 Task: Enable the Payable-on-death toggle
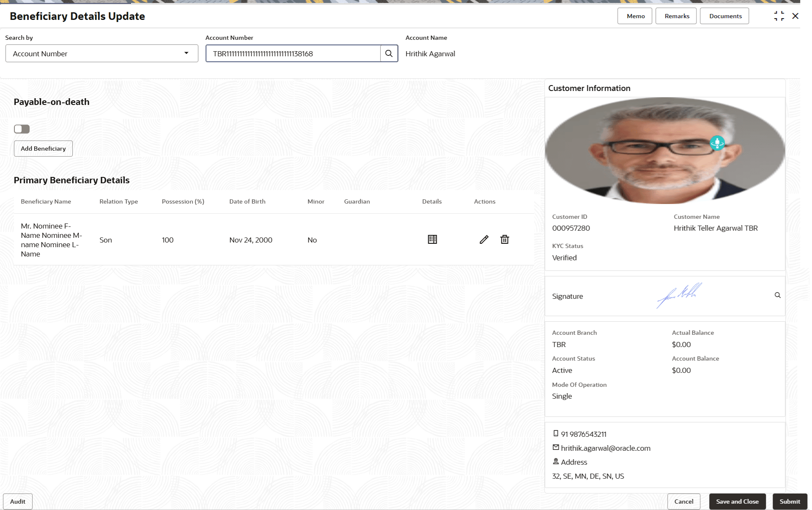pyautogui.click(x=22, y=129)
